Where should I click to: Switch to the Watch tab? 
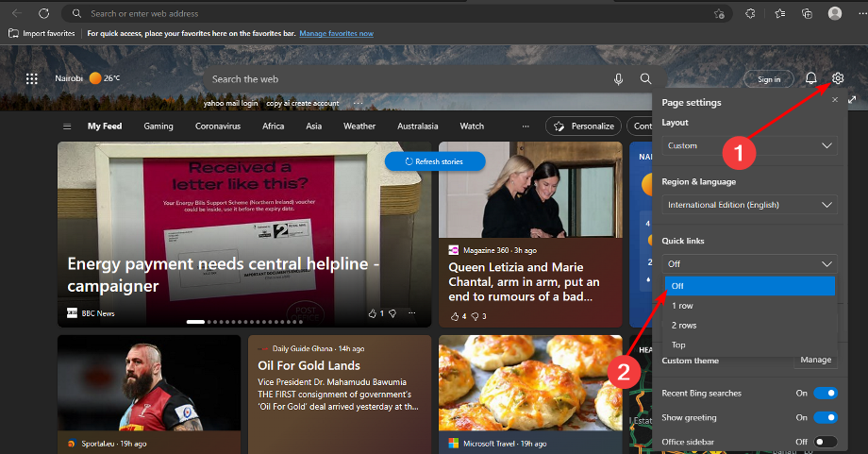pyautogui.click(x=472, y=126)
